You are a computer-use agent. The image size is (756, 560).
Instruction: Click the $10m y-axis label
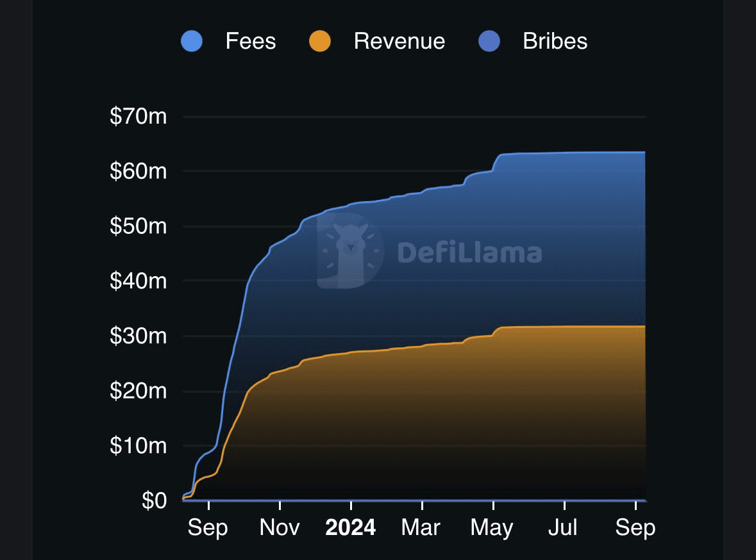click(x=139, y=445)
